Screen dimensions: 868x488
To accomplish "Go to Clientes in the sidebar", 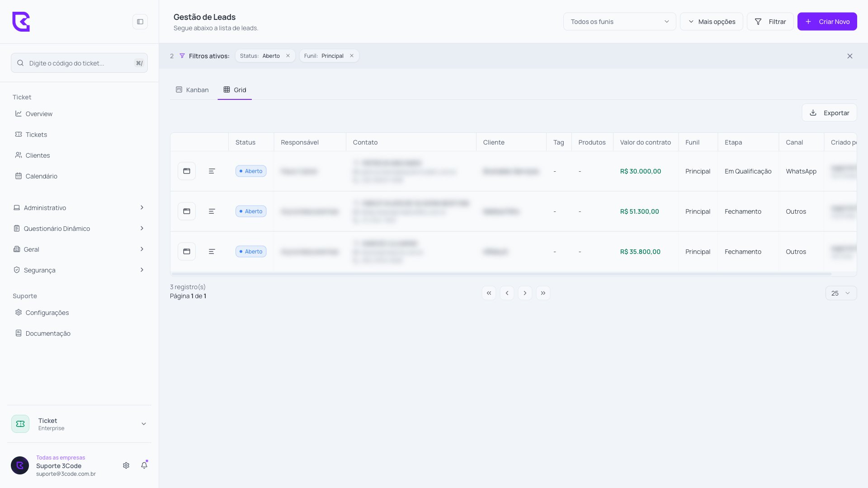I will pos(38,155).
